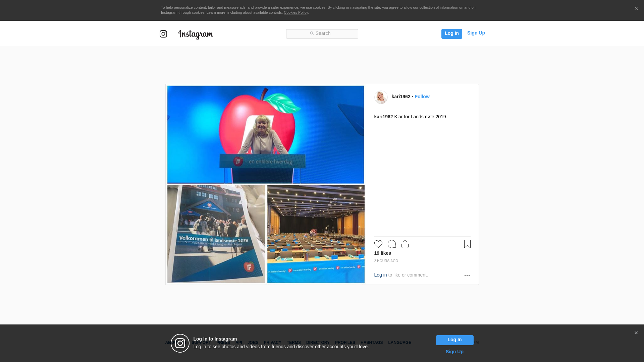Save the post with bookmark icon
Viewport: 644px width, 362px height.
click(467, 244)
